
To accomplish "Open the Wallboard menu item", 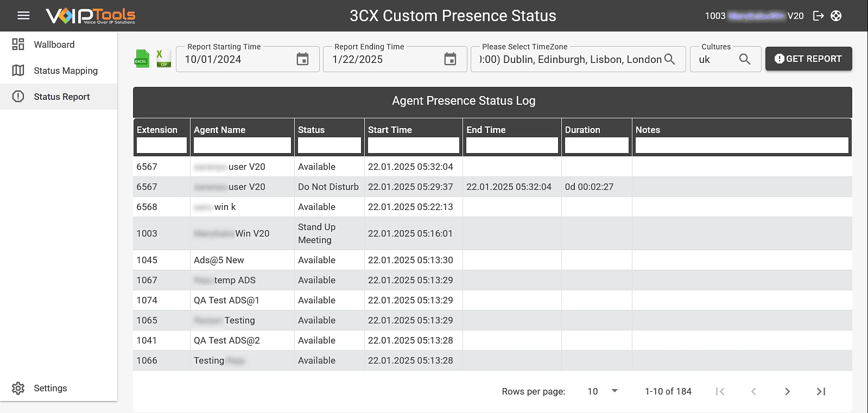I will tap(59, 45).
